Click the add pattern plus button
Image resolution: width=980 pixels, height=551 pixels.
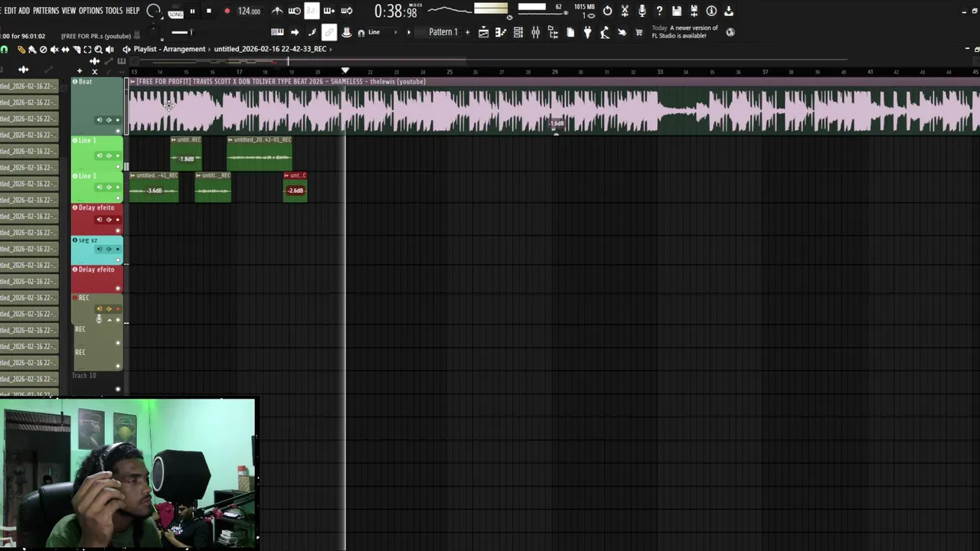467,32
